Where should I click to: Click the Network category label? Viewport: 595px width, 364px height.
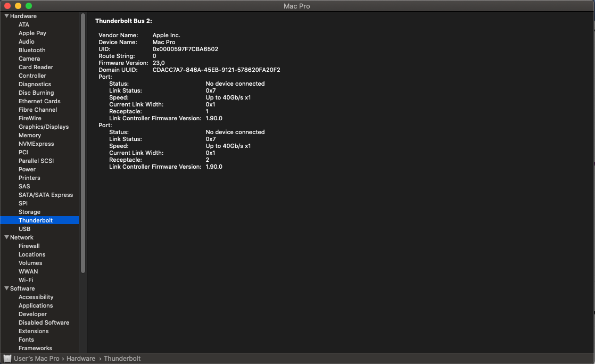coord(22,237)
